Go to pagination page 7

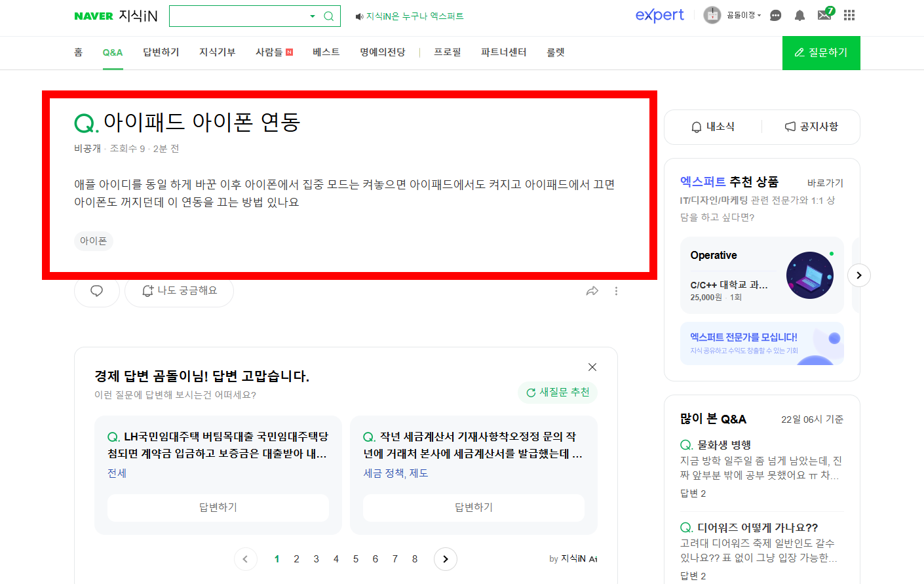[395, 559]
